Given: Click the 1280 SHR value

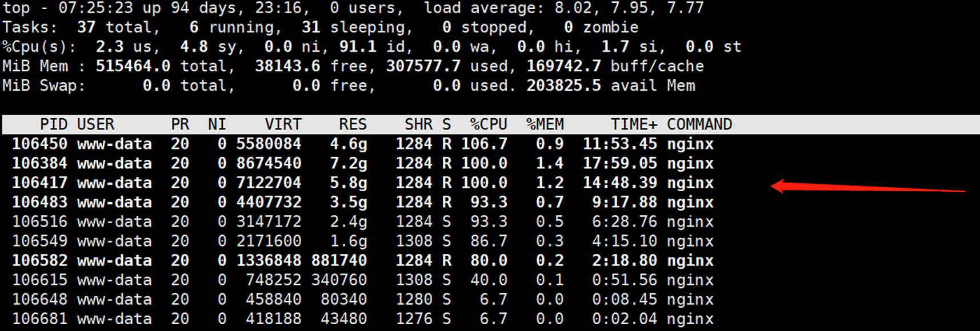Looking at the screenshot, I should 414,299.
